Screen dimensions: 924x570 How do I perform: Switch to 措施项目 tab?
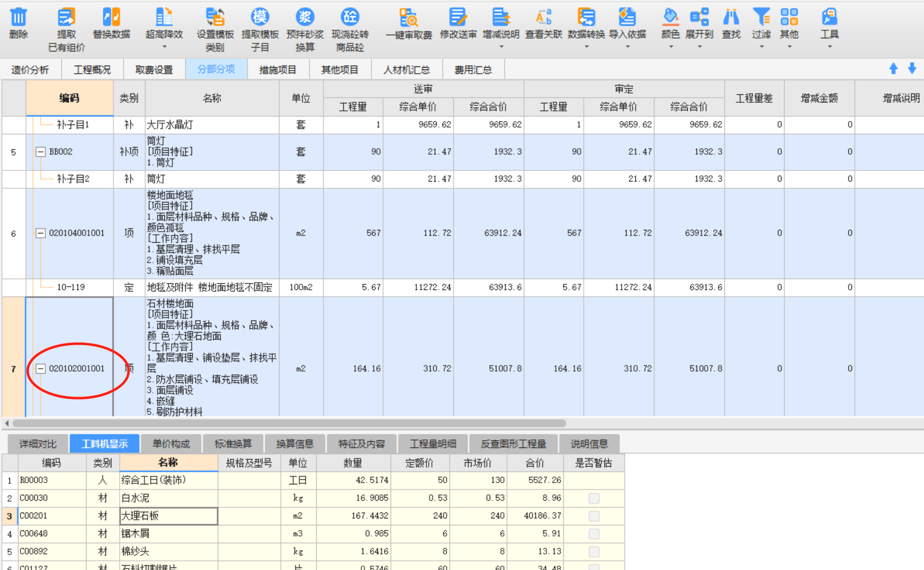278,69
